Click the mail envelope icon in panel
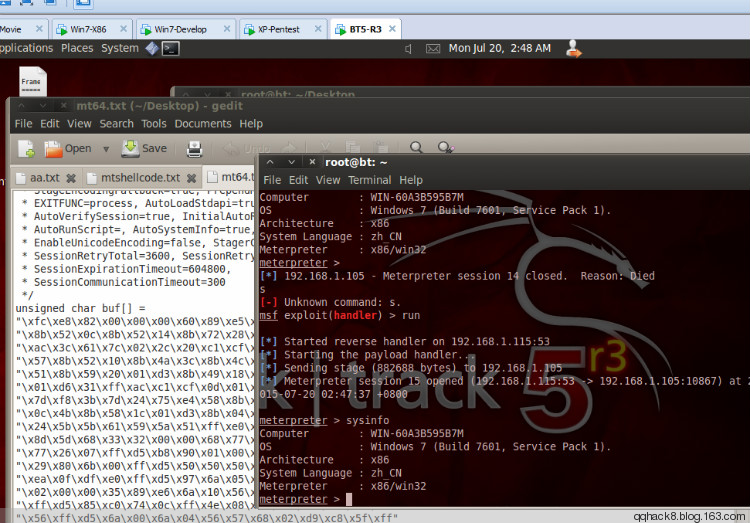Screen dimensions: 750x523 point(433,49)
